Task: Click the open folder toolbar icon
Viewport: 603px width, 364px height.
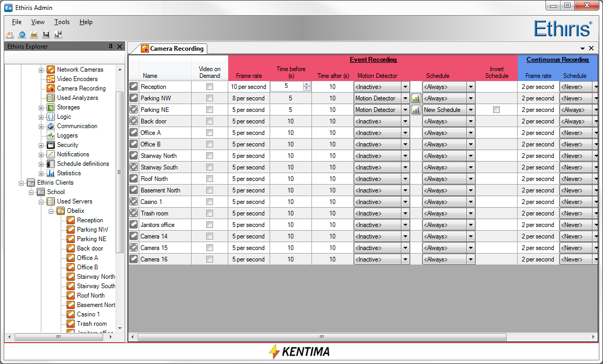Action: point(34,35)
